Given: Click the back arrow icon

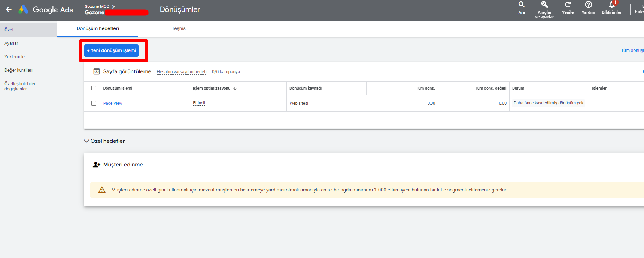Looking at the screenshot, I should tap(9, 10).
